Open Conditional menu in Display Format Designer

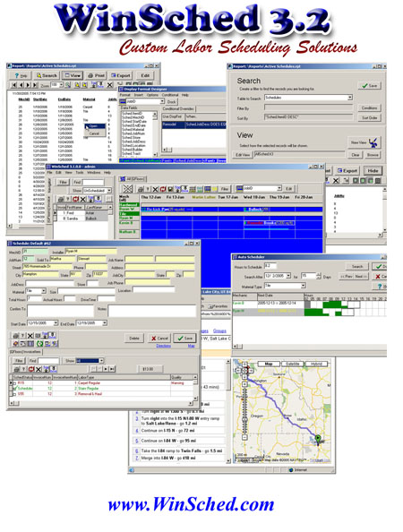169,95
